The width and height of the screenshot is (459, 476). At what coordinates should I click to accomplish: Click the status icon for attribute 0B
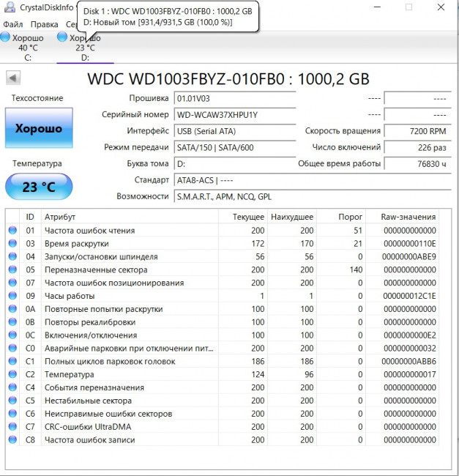point(12,321)
